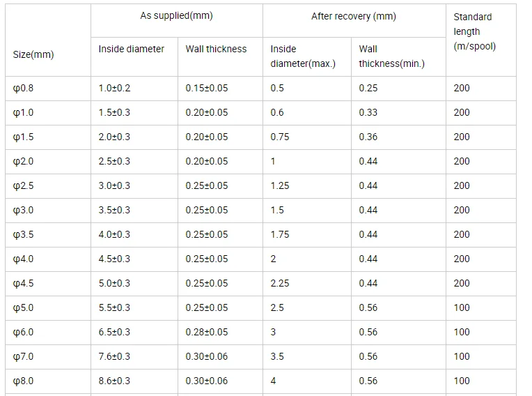Click the 7.6±0.3 inside diameter cell
The height and width of the screenshot is (396, 532).
[114, 357]
